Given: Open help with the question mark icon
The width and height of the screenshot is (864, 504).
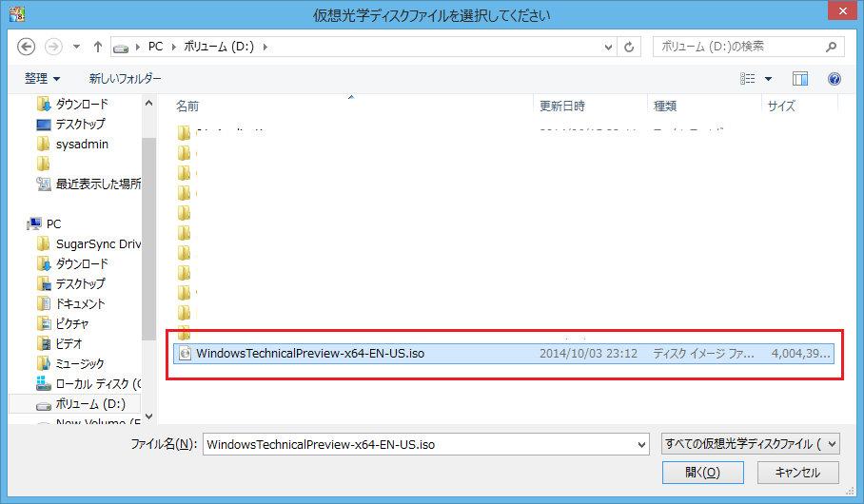Looking at the screenshot, I should (x=835, y=79).
